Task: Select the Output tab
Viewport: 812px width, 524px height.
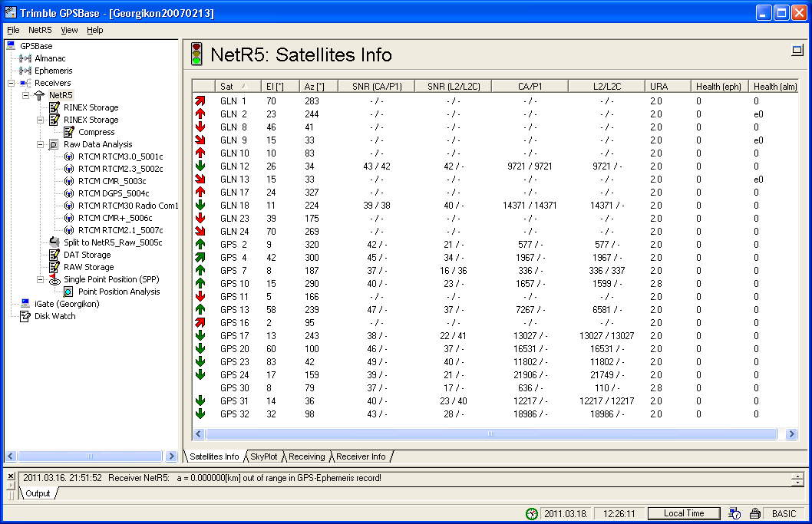Action: point(38,493)
